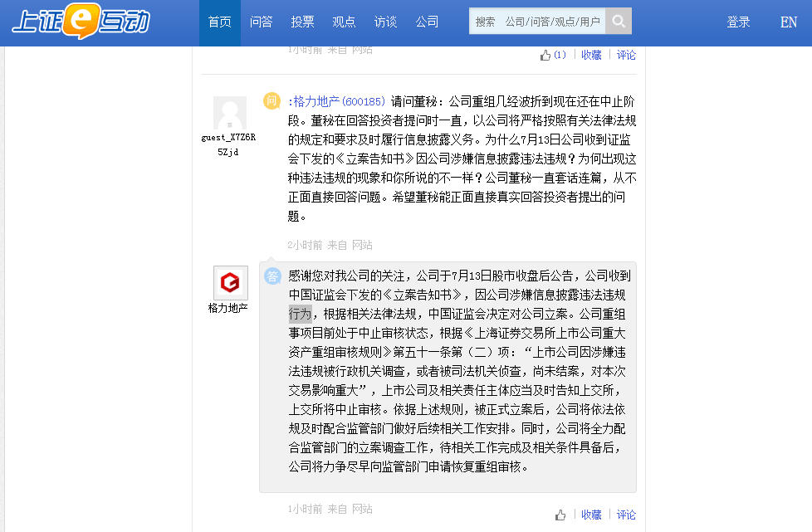Click the orange 问 question icon
The image size is (812, 532).
271,100
